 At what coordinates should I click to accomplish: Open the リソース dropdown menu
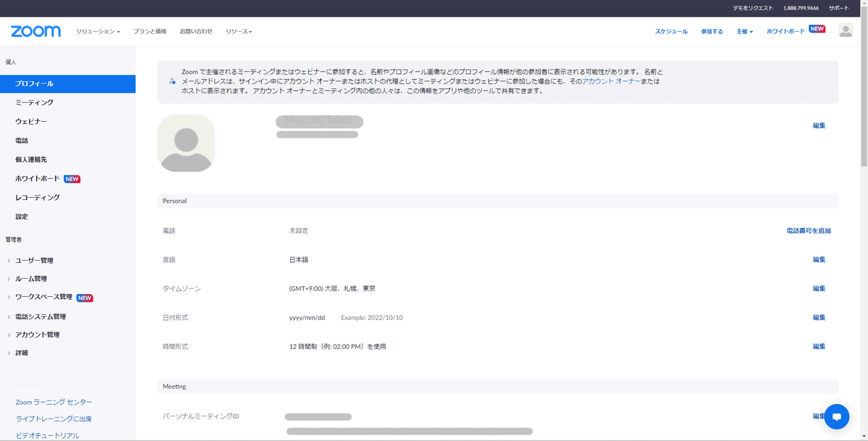point(239,32)
